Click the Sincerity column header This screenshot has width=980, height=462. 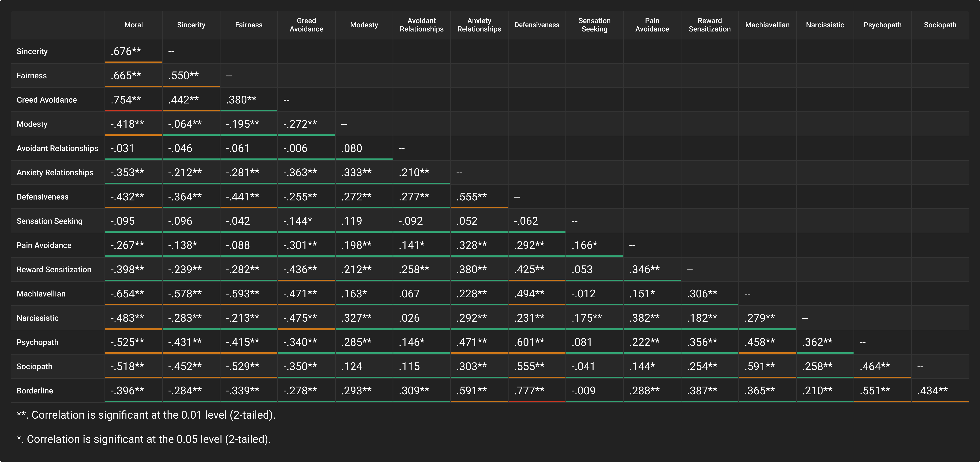click(191, 25)
